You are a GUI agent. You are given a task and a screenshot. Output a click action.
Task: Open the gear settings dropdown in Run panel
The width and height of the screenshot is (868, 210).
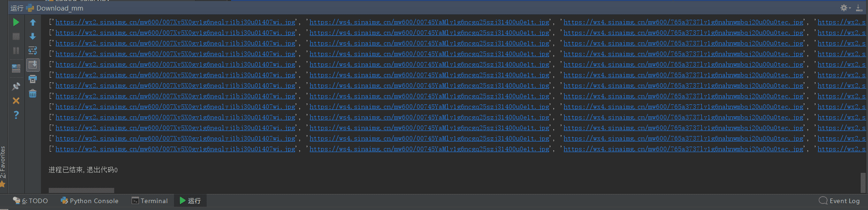pyautogui.click(x=845, y=8)
